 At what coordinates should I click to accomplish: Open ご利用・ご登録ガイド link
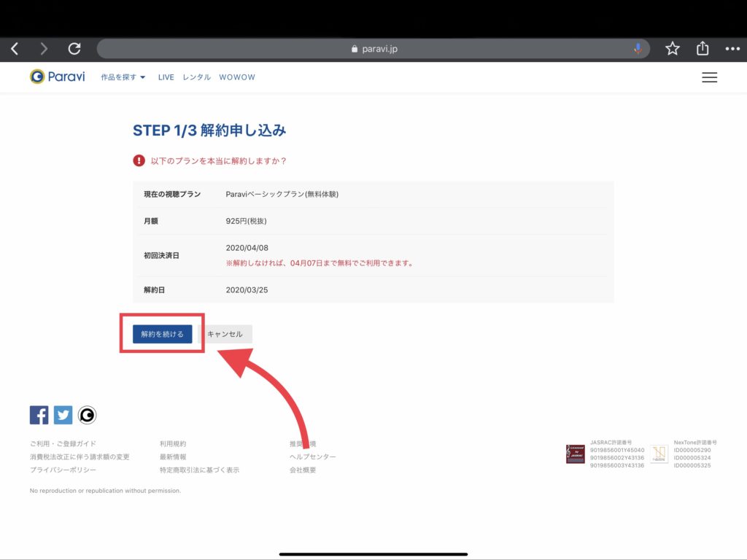point(63,443)
